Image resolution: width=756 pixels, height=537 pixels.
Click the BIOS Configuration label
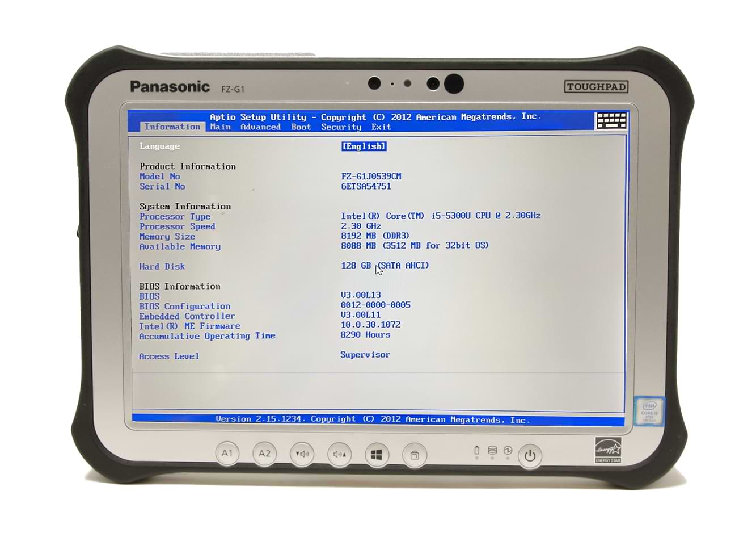pos(185,307)
